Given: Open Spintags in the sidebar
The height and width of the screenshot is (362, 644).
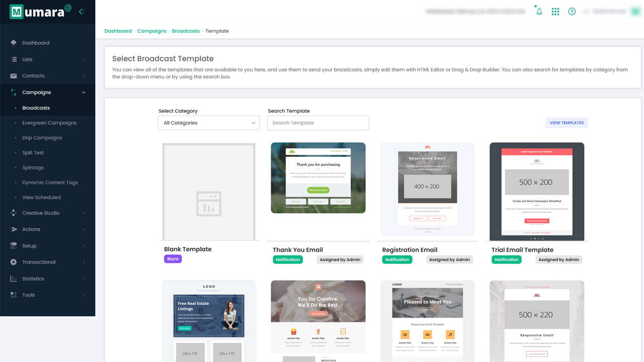Looking at the screenshot, I should tap(33, 168).
